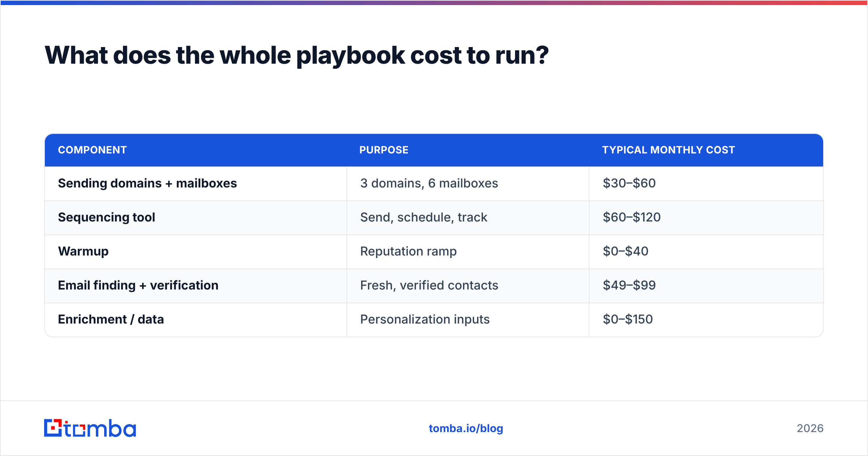Click the '$0–$40' cost cell

click(706, 252)
